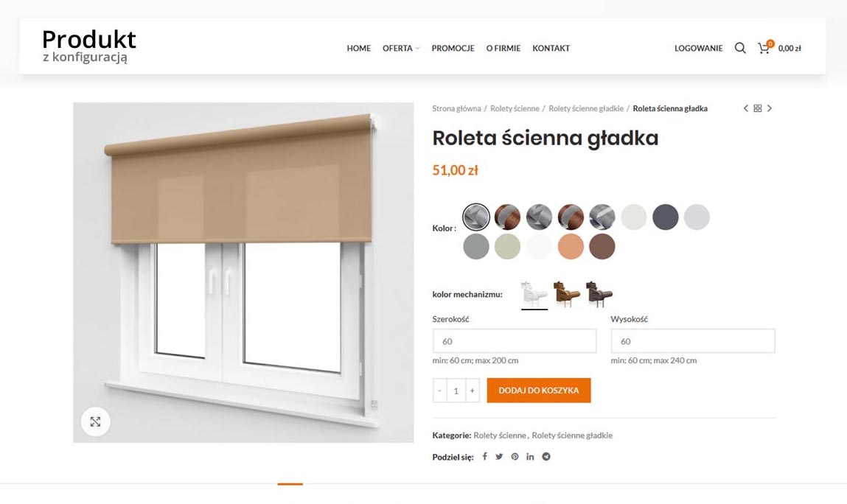Share on Pinterest icon
The height and width of the screenshot is (504, 847).
(515, 456)
